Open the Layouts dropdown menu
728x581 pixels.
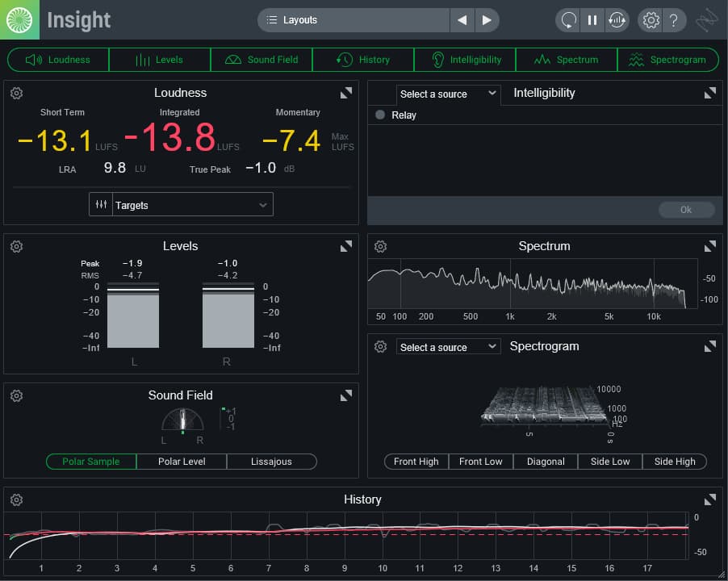pos(354,20)
